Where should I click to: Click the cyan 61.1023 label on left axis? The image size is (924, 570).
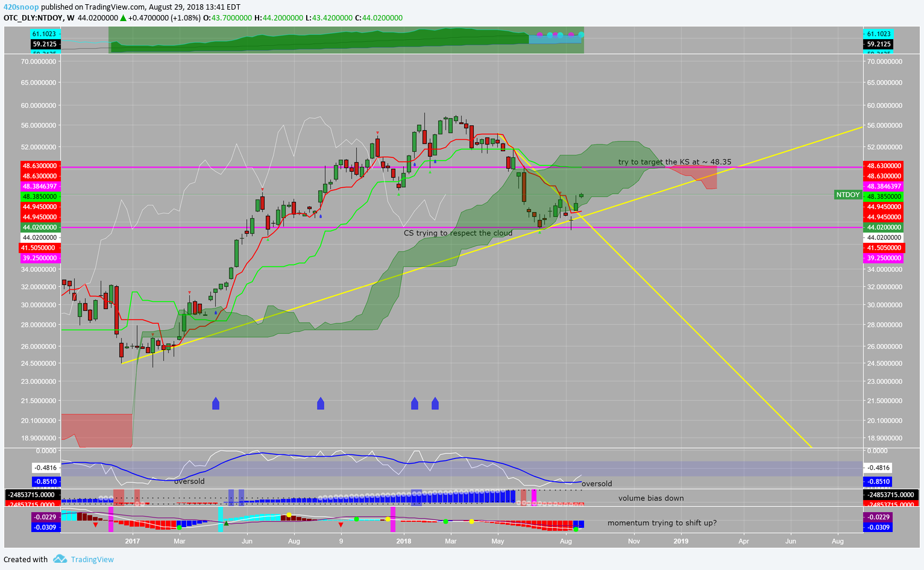45,34
